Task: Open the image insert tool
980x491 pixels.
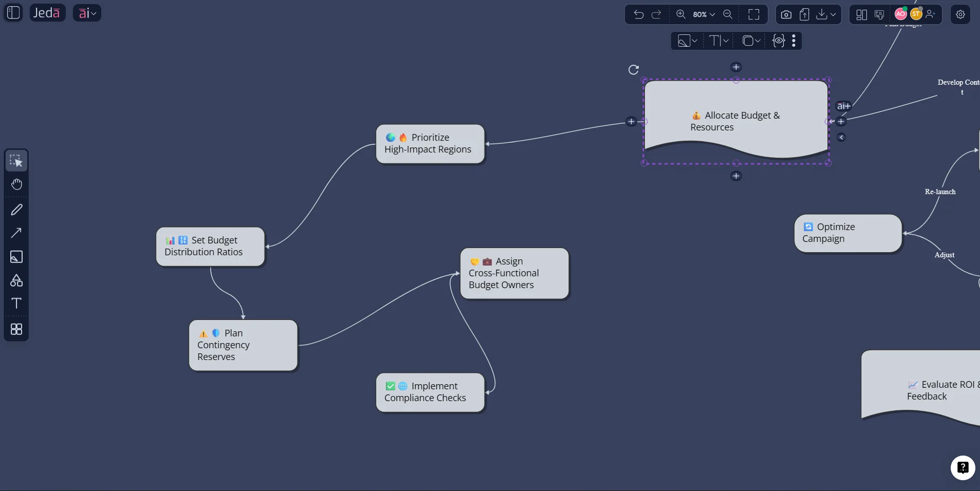Action: (x=17, y=257)
